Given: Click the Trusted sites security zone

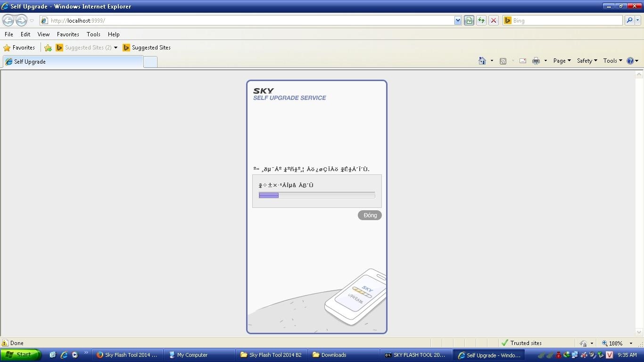Looking at the screenshot, I should point(521,343).
